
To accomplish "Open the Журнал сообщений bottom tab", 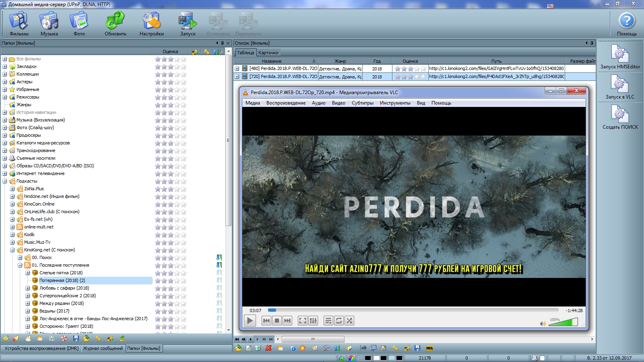I will pos(103,348).
